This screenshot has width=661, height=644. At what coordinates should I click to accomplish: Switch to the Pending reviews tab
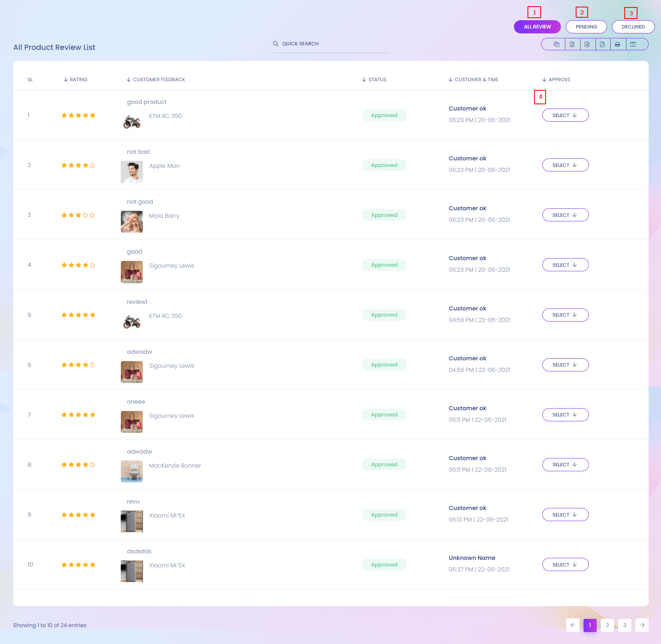tap(586, 27)
